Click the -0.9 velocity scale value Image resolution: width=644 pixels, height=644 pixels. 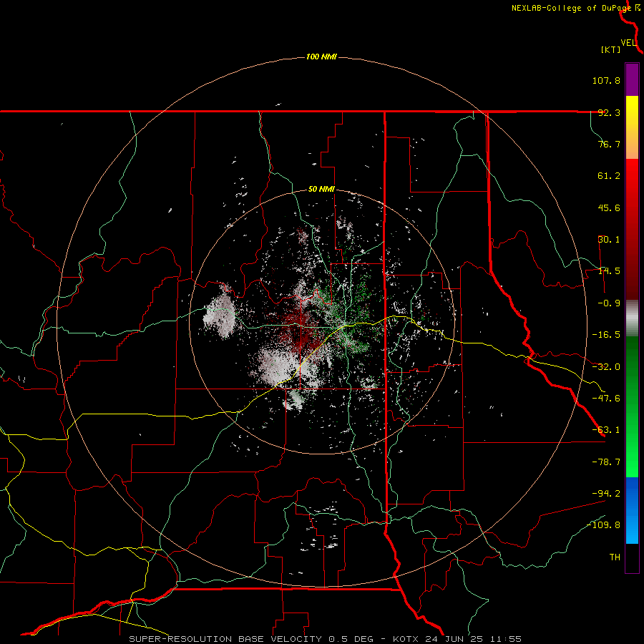609,303
